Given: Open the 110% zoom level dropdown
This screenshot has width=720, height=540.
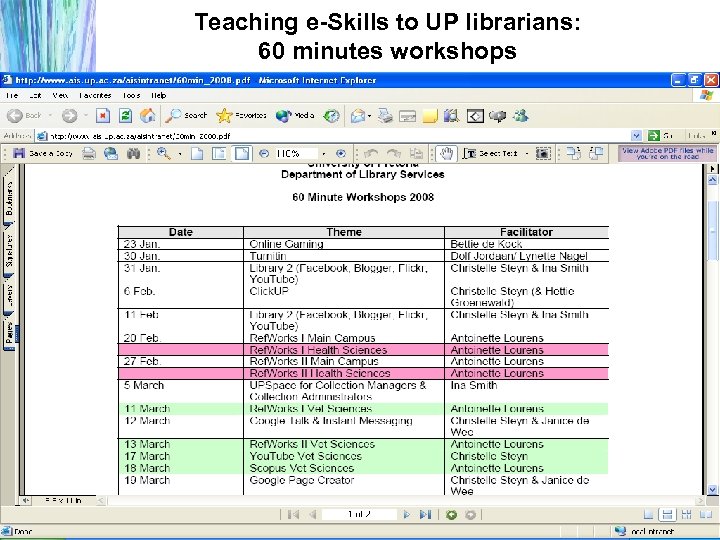Looking at the screenshot, I should (323, 153).
